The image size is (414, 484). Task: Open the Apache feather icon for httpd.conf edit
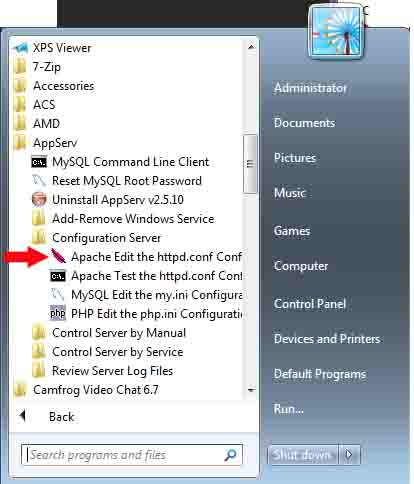(58, 256)
